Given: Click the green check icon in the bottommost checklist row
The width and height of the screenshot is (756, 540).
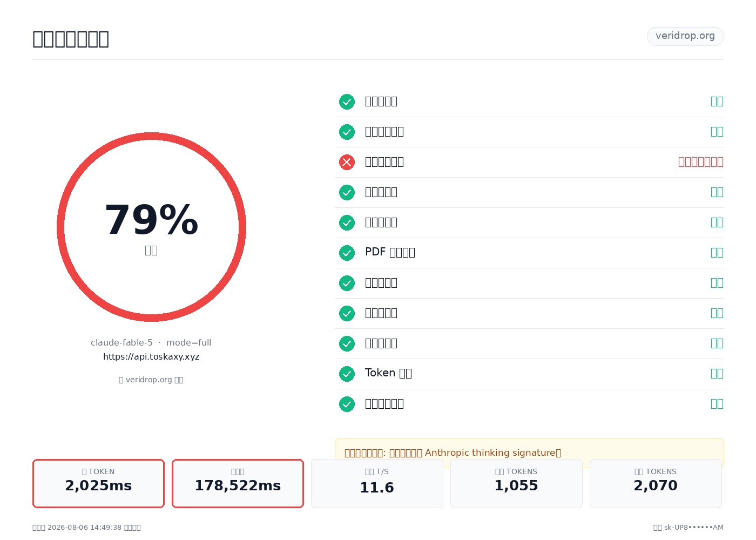Looking at the screenshot, I should pyautogui.click(x=347, y=404).
